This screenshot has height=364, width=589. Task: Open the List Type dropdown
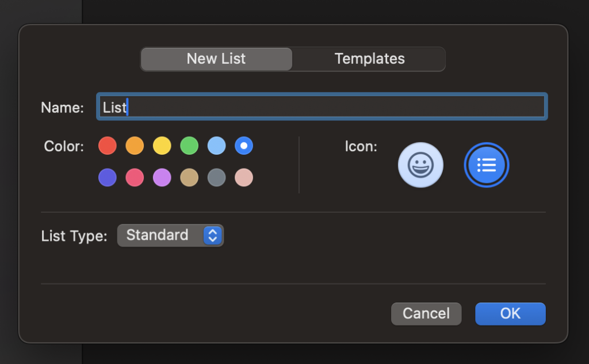click(x=170, y=235)
